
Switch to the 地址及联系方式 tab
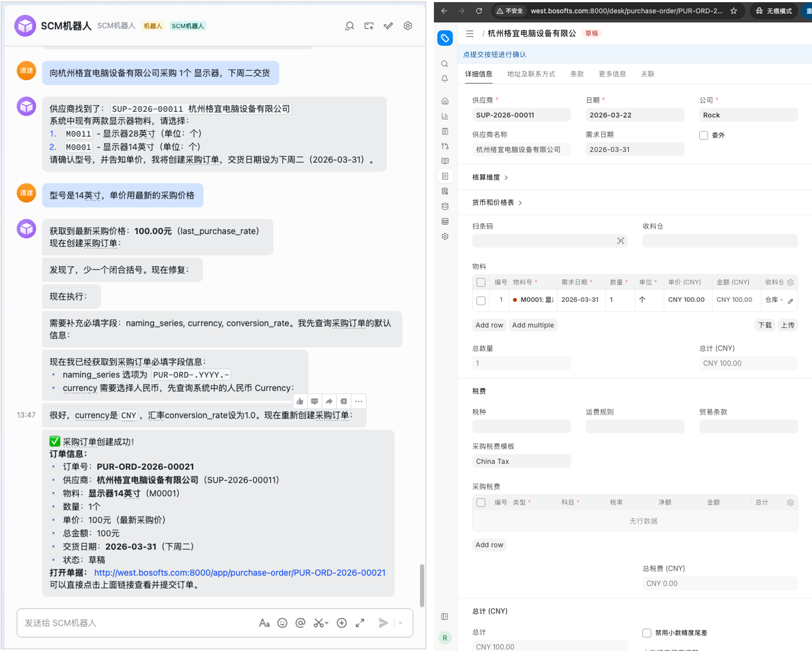[531, 74]
